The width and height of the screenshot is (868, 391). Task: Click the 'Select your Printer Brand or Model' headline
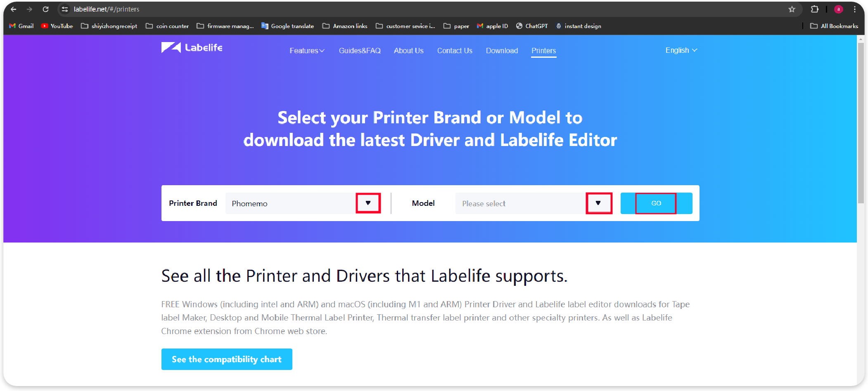[430, 129]
